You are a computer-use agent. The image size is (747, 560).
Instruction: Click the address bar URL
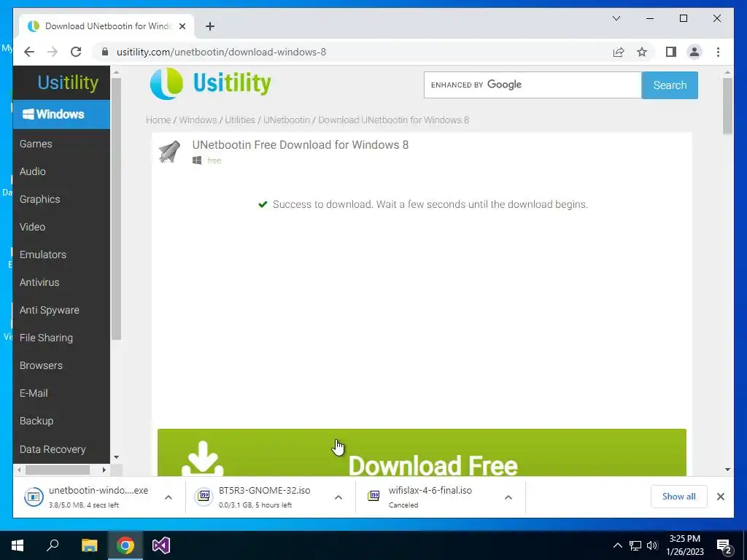221,52
